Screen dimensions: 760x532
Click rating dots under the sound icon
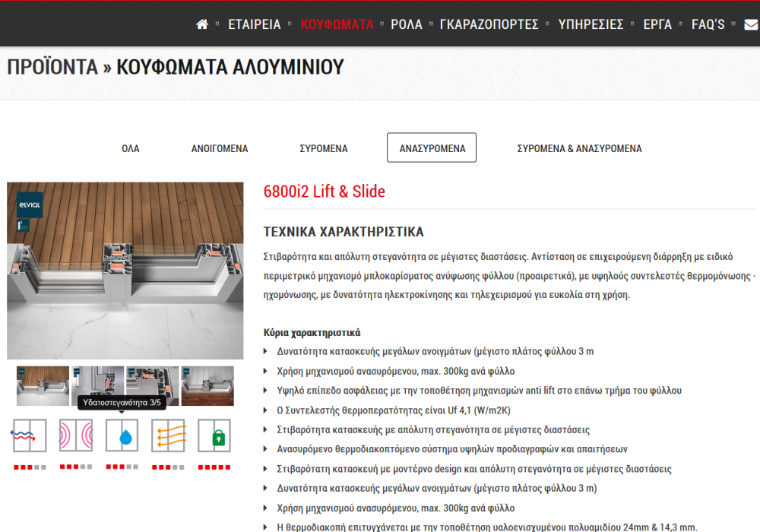click(76, 467)
